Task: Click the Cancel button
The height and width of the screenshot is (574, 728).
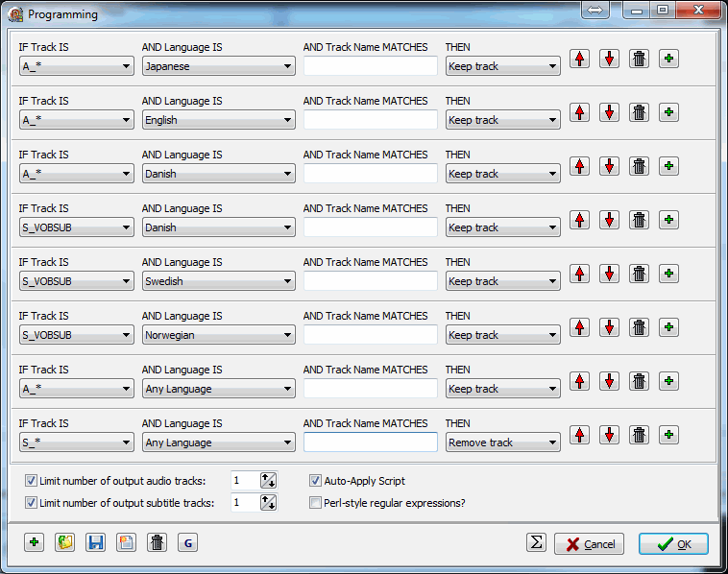Action: tap(589, 544)
